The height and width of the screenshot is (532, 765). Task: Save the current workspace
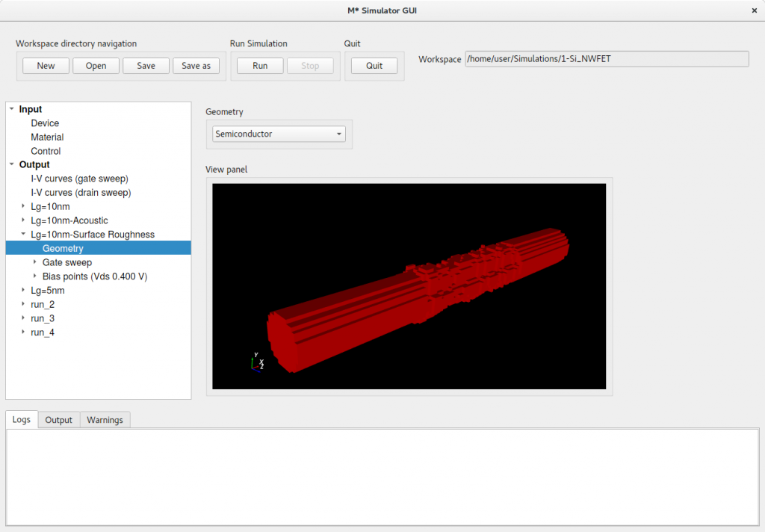click(146, 66)
